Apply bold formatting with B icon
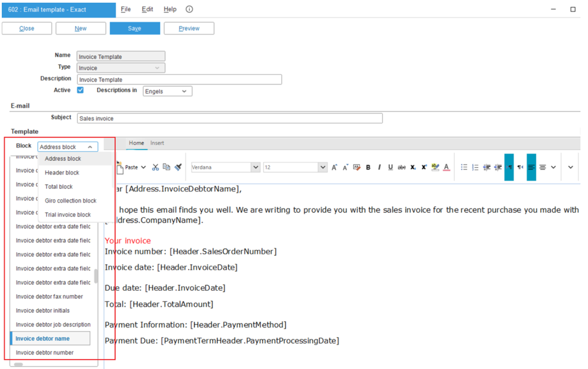 [x=368, y=167]
